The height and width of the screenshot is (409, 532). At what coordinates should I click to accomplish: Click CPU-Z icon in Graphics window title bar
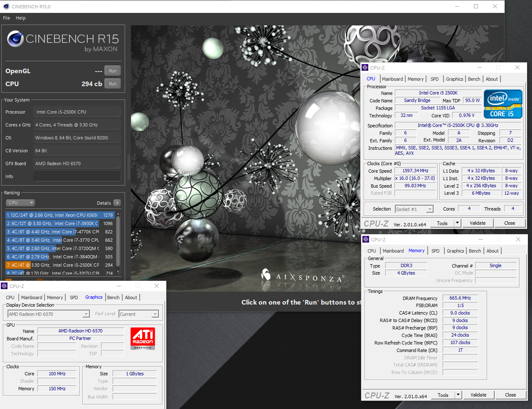pyautogui.click(x=4, y=286)
